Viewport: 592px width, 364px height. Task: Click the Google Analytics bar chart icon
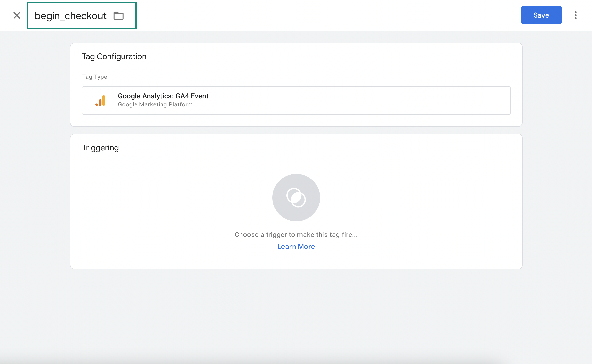click(x=100, y=101)
